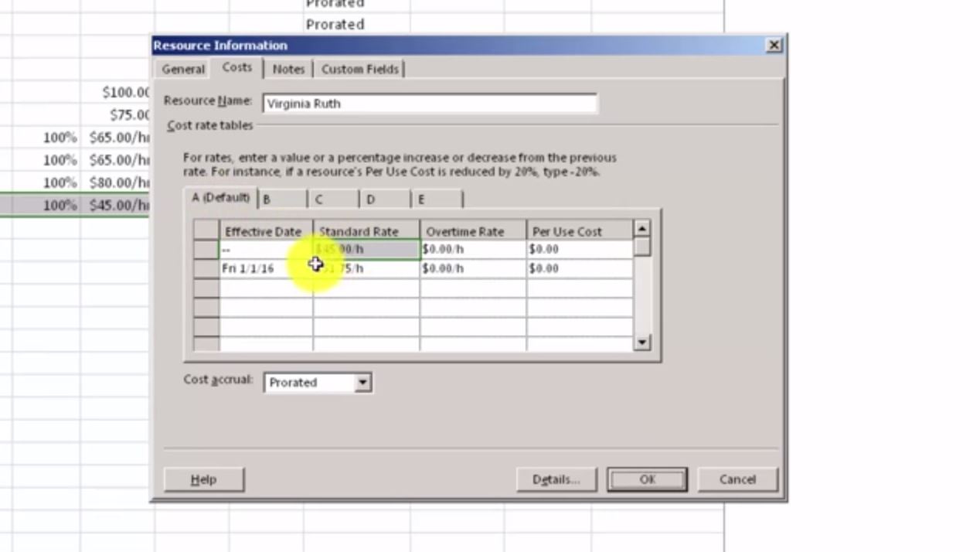
Task: Open the Details button
Action: pos(556,479)
